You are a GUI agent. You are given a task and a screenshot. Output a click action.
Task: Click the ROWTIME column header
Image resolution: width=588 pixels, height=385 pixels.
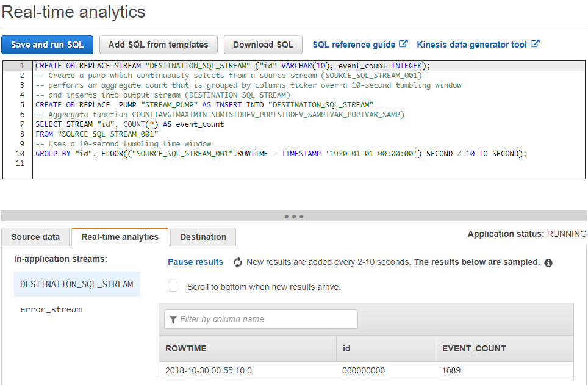[x=186, y=348]
